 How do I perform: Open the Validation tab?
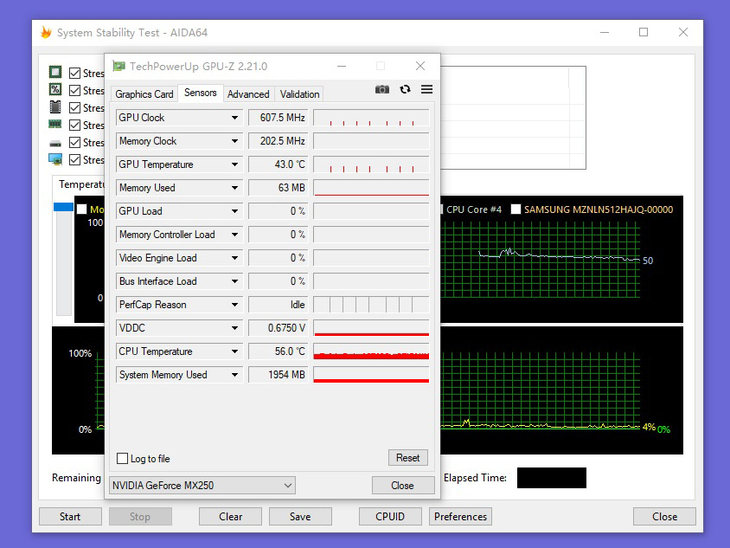pos(299,94)
